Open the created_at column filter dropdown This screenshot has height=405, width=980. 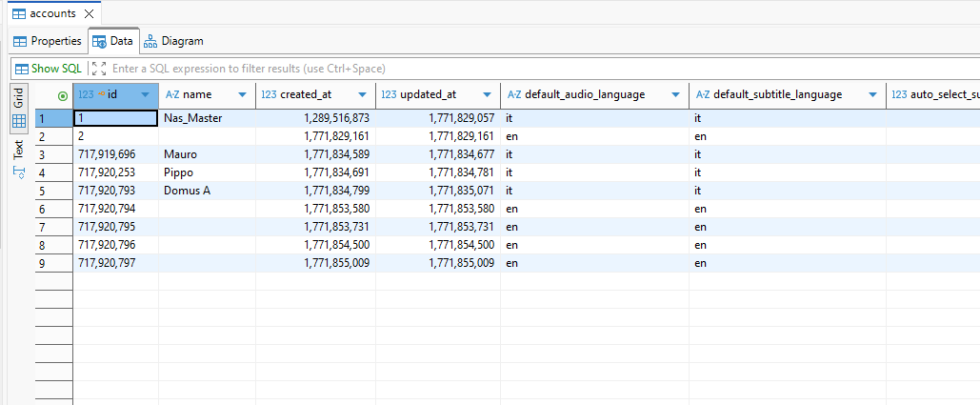363,95
